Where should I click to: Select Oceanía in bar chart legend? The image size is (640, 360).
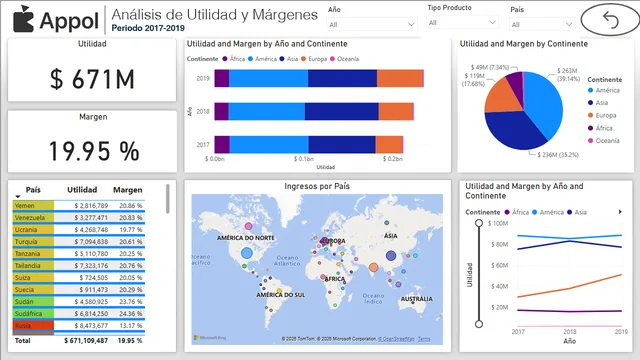(x=344, y=59)
